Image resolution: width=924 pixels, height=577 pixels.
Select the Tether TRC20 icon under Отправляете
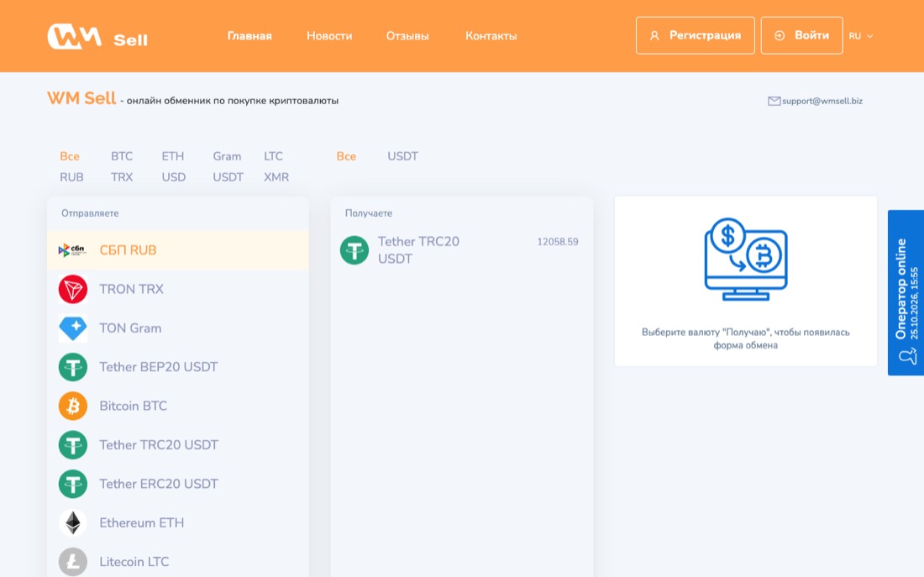[73, 445]
